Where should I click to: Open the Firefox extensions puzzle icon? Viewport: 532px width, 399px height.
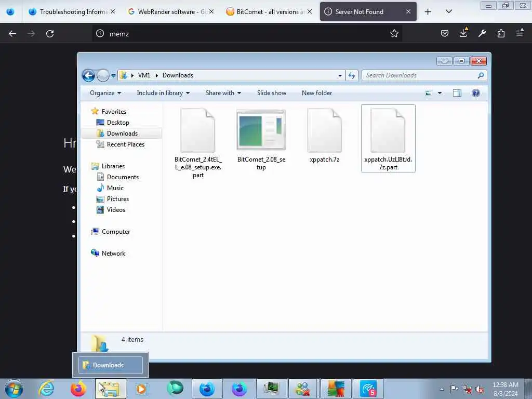click(501, 33)
